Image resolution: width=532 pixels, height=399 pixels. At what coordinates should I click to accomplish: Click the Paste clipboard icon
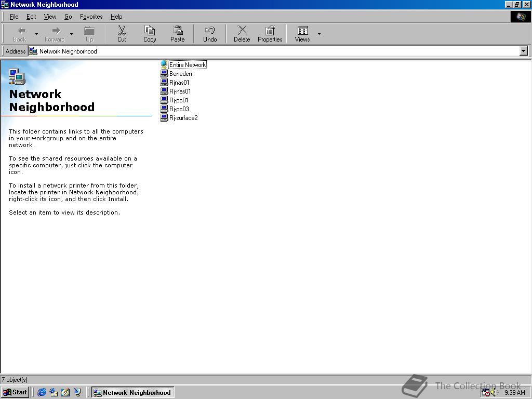tap(178, 31)
